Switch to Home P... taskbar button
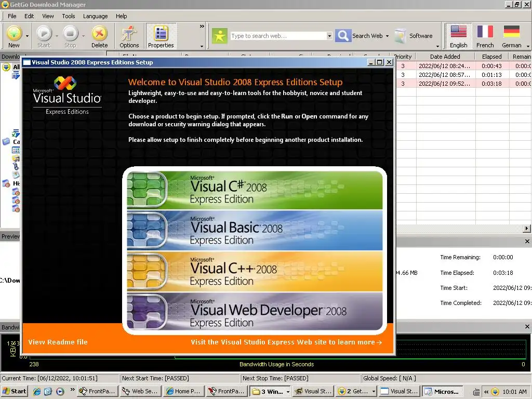Image resolution: width=532 pixels, height=399 pixels. pyautogui.click(x=183, y=391)
